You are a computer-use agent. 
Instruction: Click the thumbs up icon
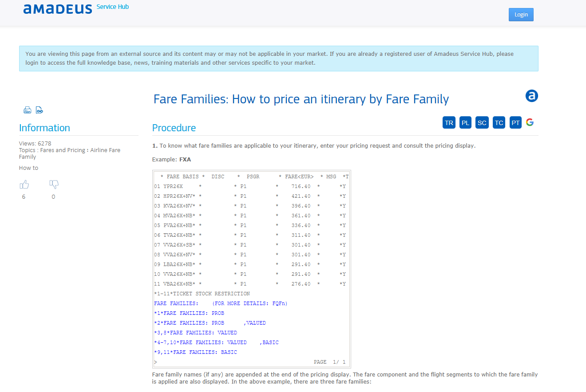[24, 184]
